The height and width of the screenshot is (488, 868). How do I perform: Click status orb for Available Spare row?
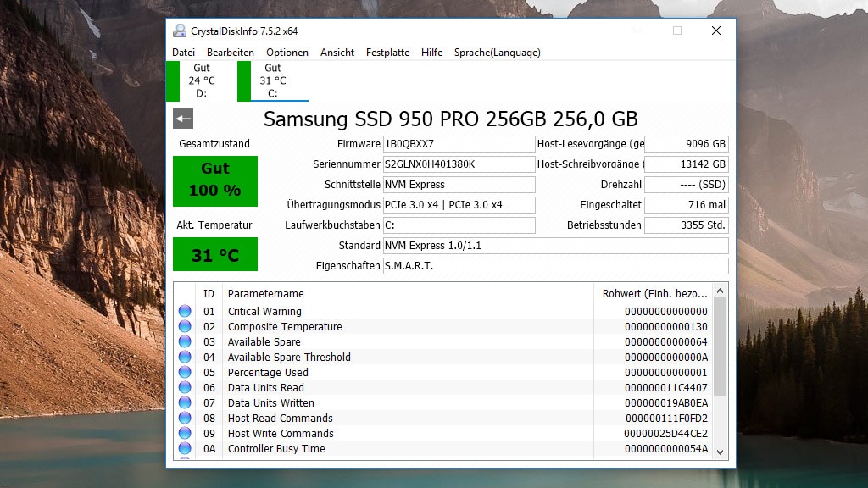pyautogui.click(x=185, y=342)
